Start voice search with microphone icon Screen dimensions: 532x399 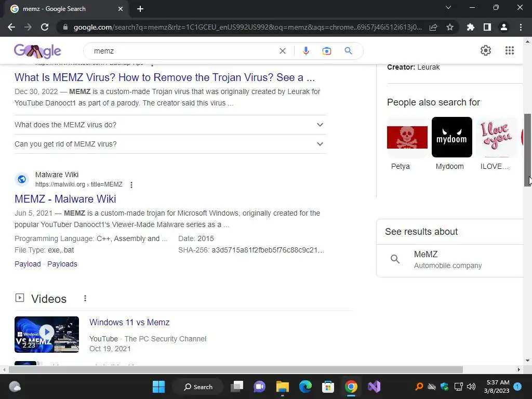click(x=305, y=51)
